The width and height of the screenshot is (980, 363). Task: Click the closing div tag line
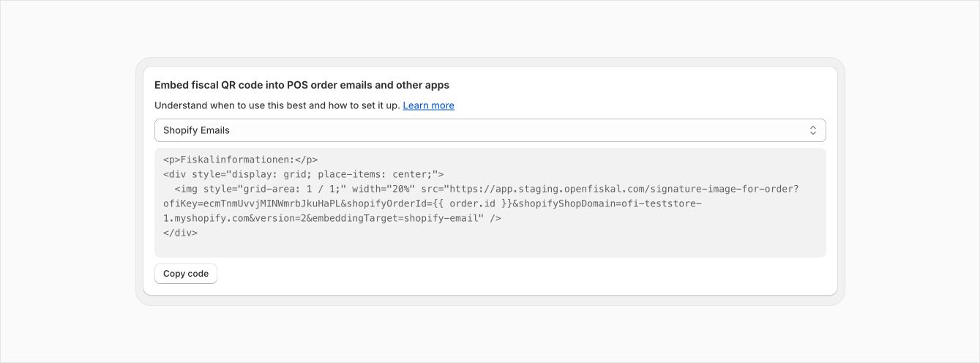(180, 233)
